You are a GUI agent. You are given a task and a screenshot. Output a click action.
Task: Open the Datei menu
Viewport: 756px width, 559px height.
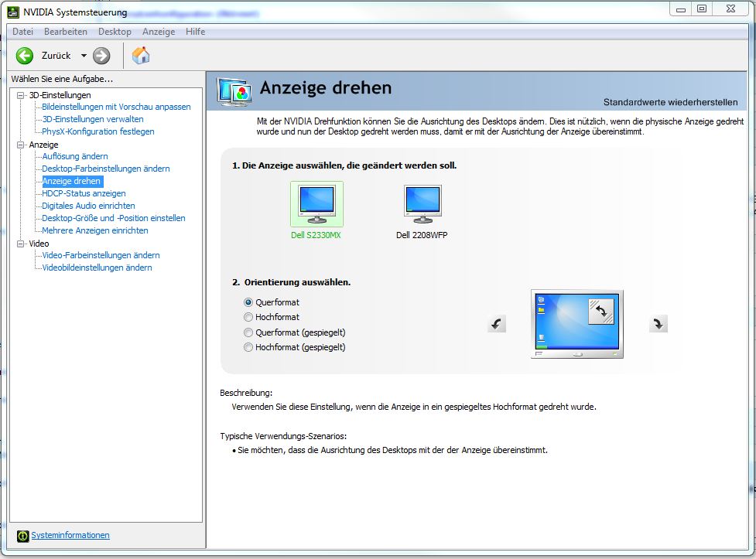[x=22, y=32]
